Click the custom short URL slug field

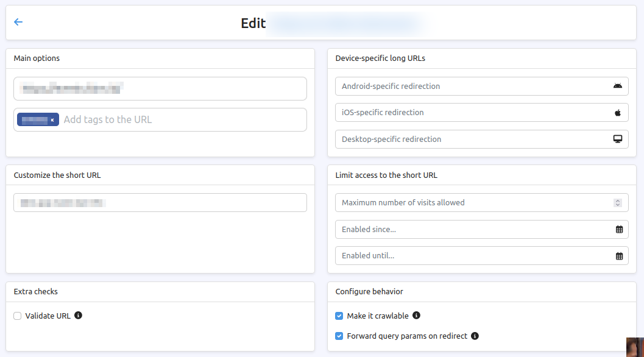pos(160,202)
